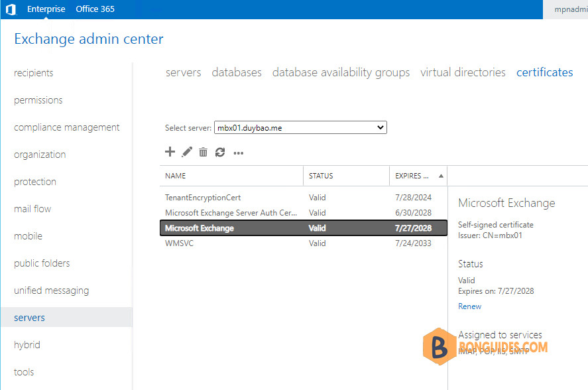Edit the selected certificate with the pencil icon
The height and width of the screenshot is (390, 588).
click(x=187, y=152)
